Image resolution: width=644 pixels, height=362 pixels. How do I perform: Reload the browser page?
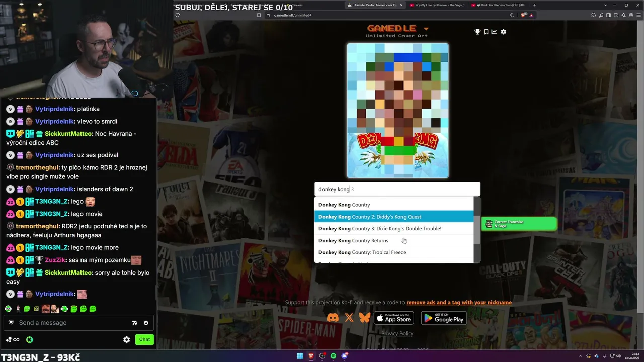click(x=178, y=15)
